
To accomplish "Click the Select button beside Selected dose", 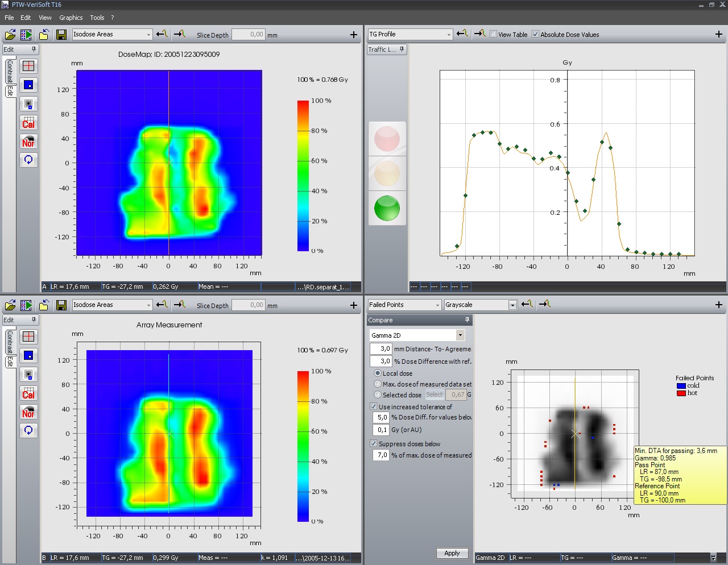I will point(435,394).
